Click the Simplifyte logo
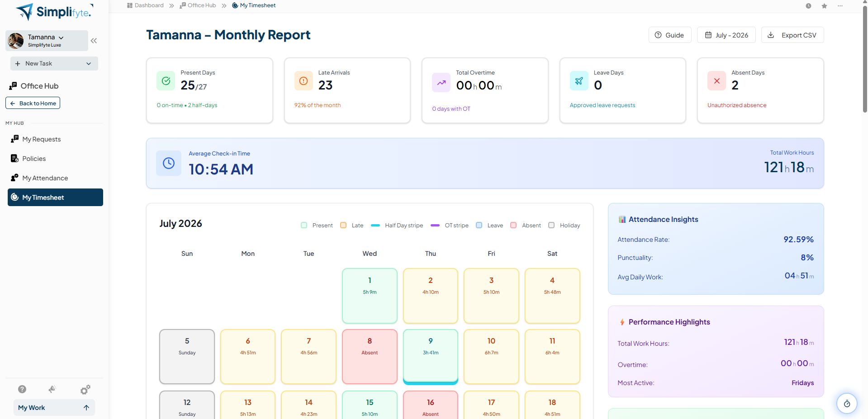Viewport: 868px width, 419px height. pos(54,12)
